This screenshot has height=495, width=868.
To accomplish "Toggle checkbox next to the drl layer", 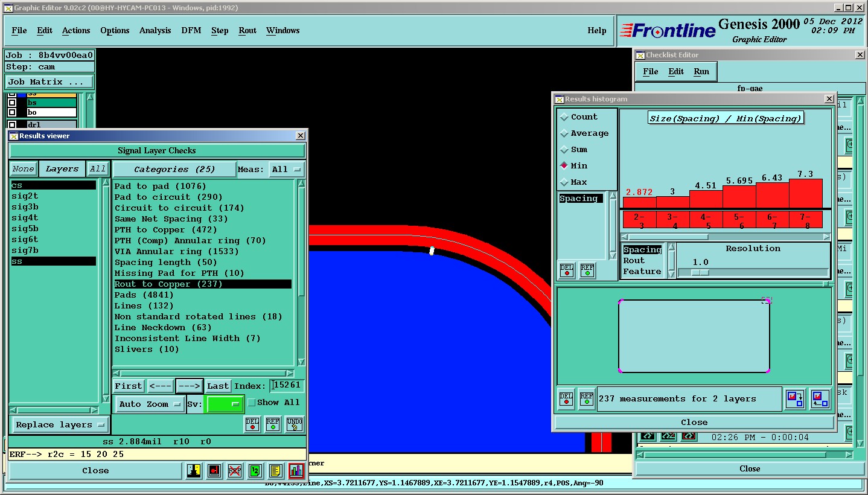I will point(12,125).
